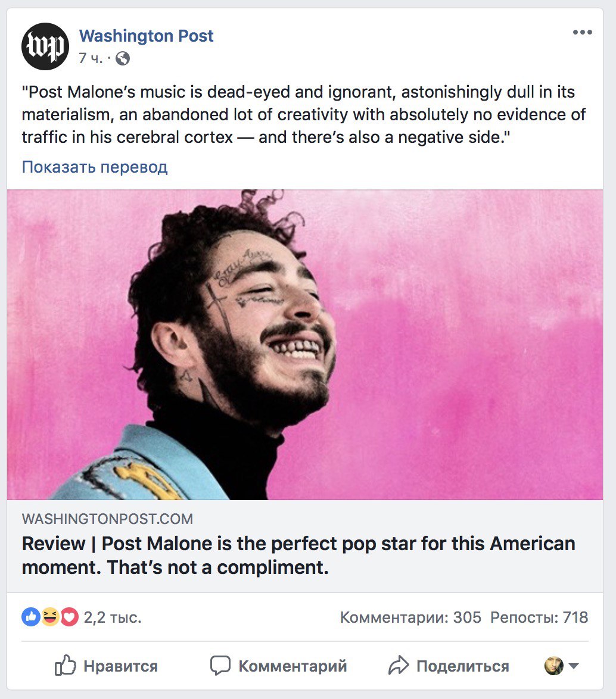Screen dimensions: 616x699
Task: Click the speech bubble comment icon
Action: click(x=220, y=666)
